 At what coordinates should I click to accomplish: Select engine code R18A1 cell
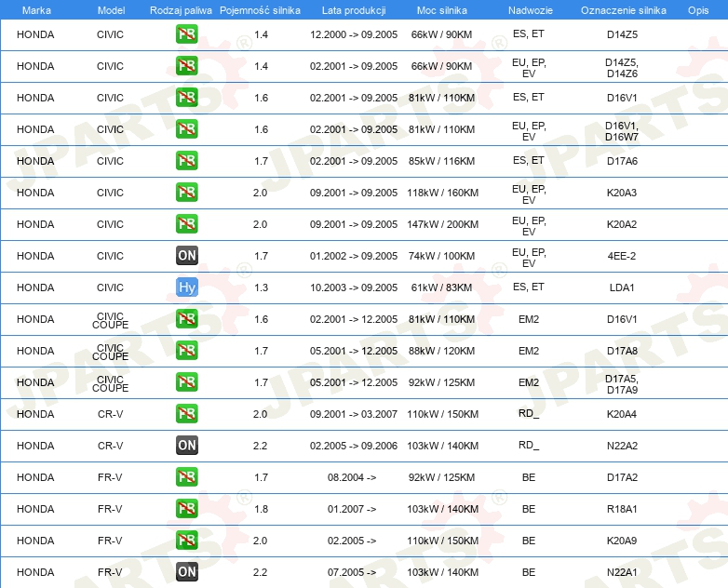(622, 509)
